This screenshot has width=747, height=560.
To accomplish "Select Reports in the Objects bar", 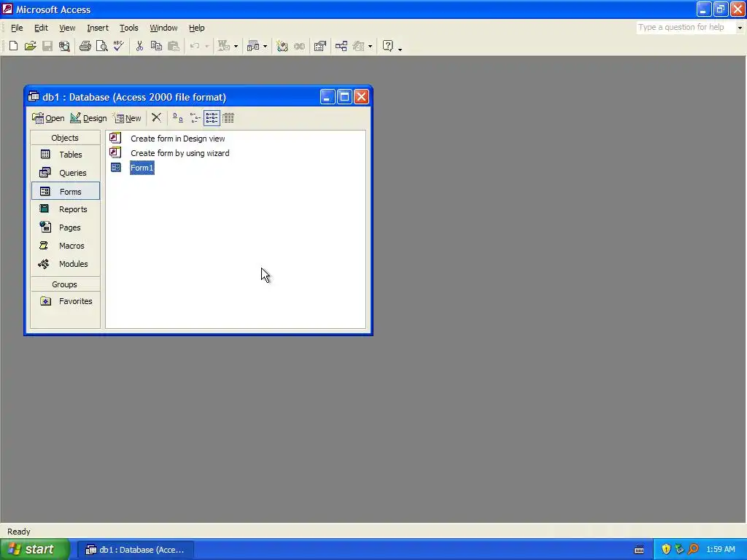I will coord(65,209).
